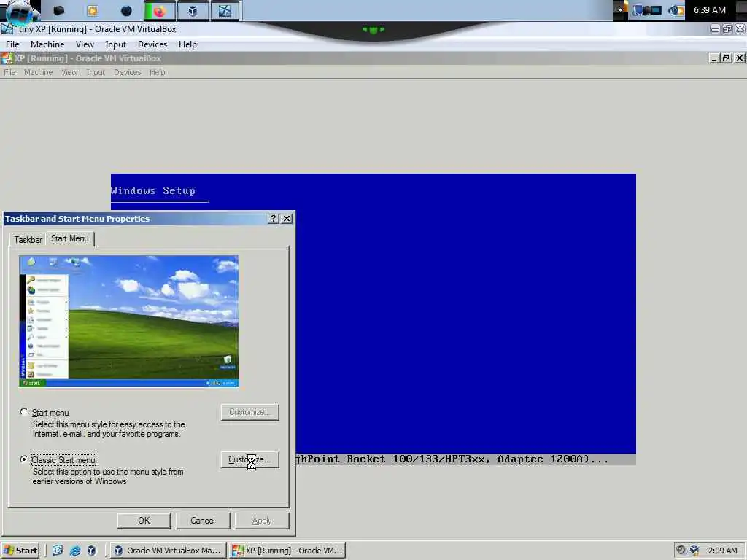
Task: Open Devices menu of inner XP window
Action: pos(127,72)
